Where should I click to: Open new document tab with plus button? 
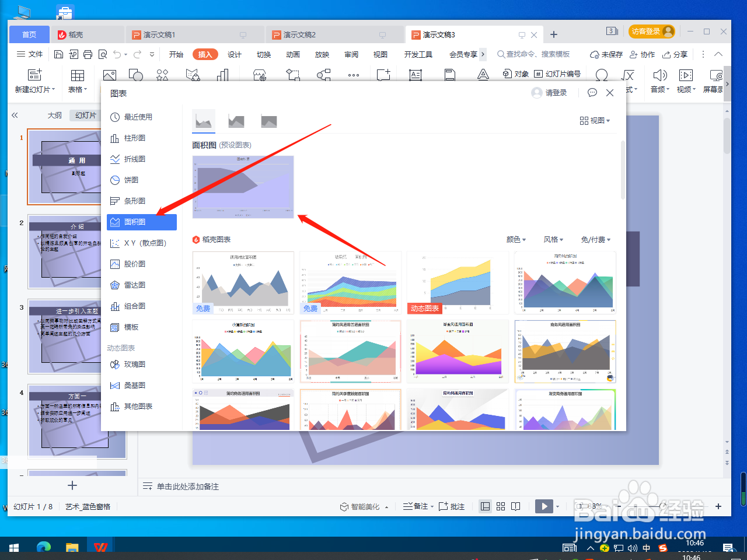click(x=554, y=34)
